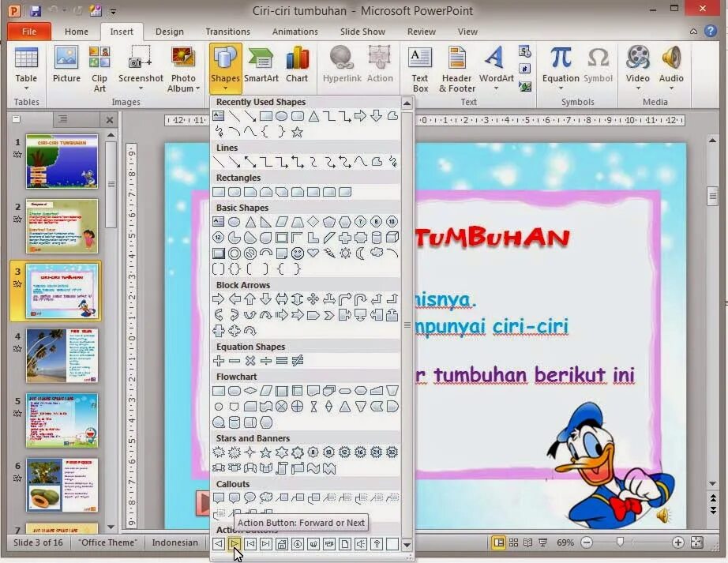This screenshot has width=728, height=563.
Task: Switch to the Design tab
Action: [170, 32]
